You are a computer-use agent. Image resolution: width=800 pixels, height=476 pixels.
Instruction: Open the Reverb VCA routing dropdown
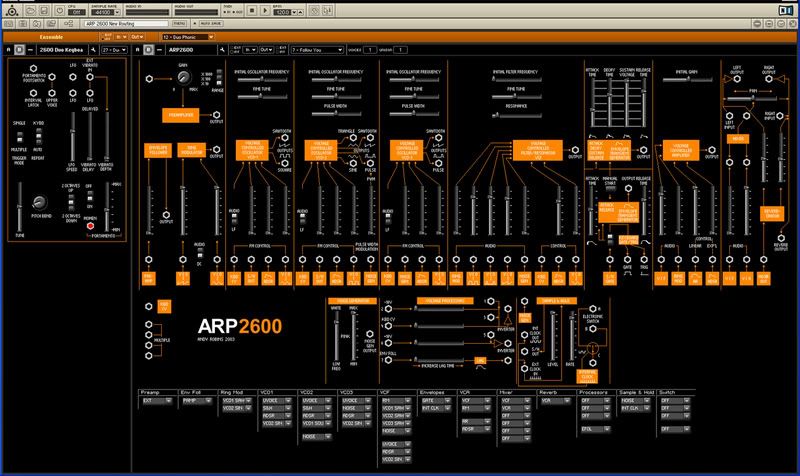(x=555, y=401)
